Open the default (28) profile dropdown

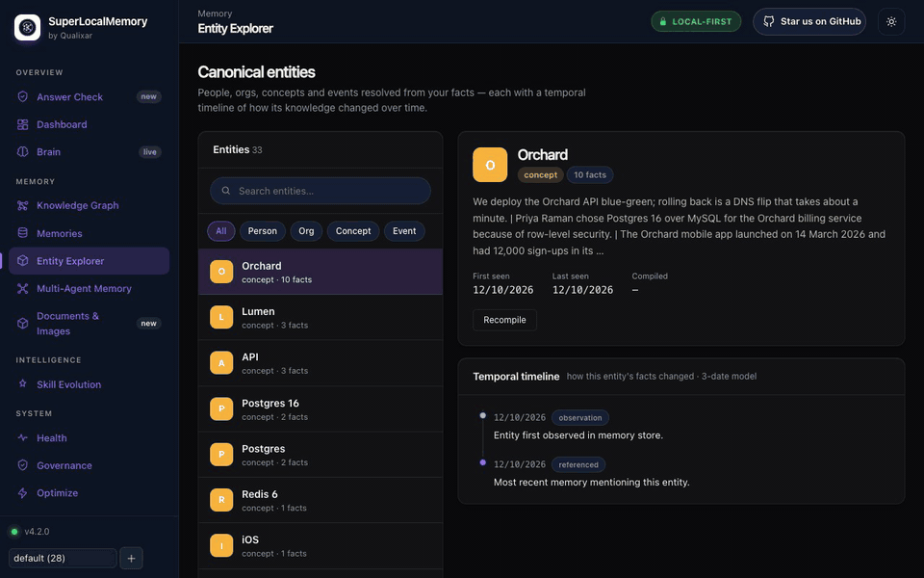click(x=63, y=558)
